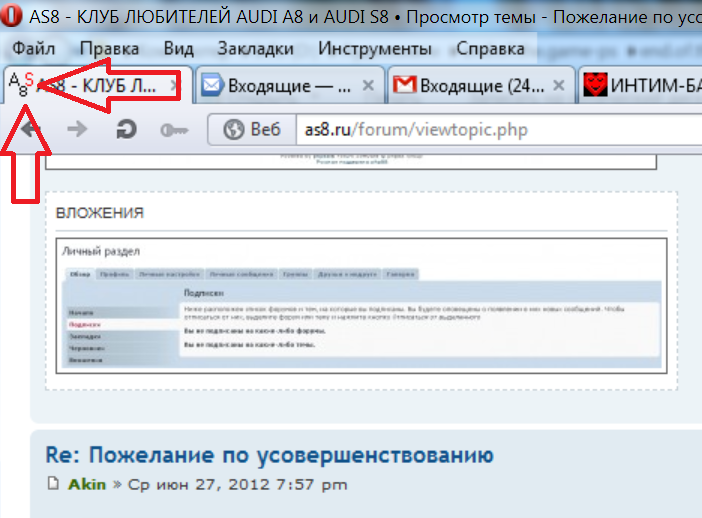Click the Back navigation arrow
This screenshot has width=702, height=518.
click(x=31, y=129)
